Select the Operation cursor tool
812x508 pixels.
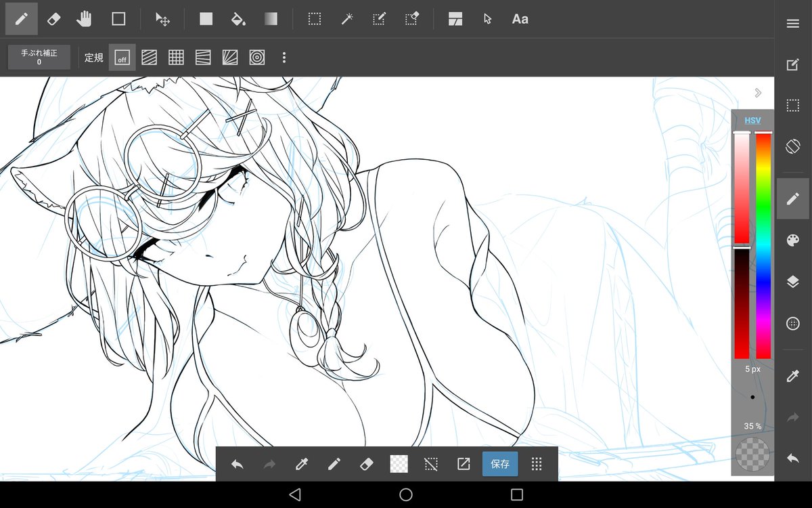point(487,19)
